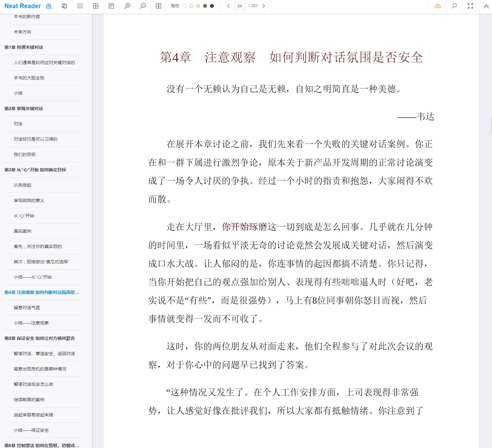
Task: Zoom in with the magnifier plus icon
Action: [x=127, y=6]
